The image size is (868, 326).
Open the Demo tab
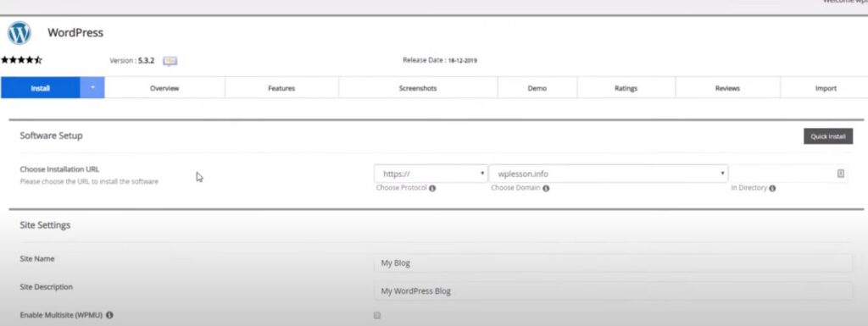click(537, 88)
